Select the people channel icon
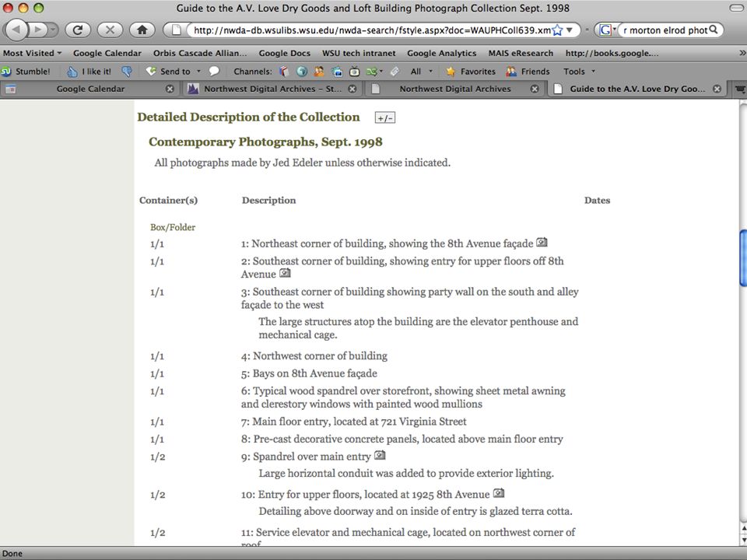 tap(319, 72)
